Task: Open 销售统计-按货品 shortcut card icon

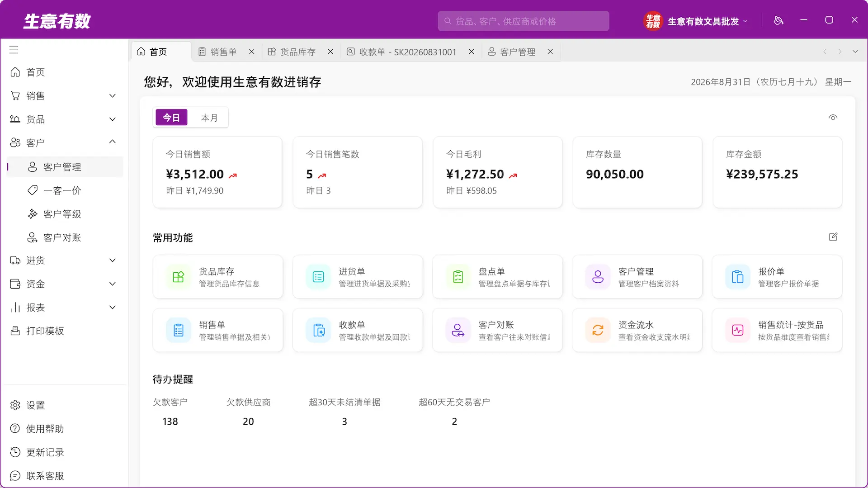Action: pos(737,330)
